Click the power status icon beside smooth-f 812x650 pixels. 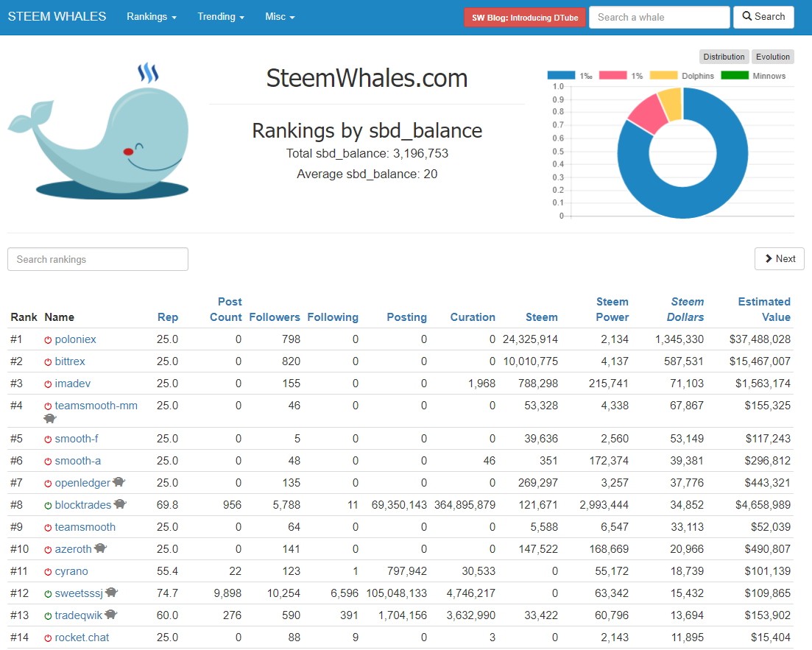(x=48, y=439)
